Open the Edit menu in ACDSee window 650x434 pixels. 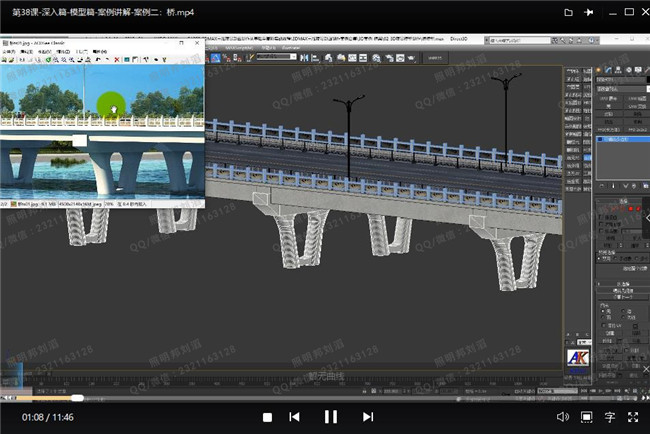tap(27, 51)
